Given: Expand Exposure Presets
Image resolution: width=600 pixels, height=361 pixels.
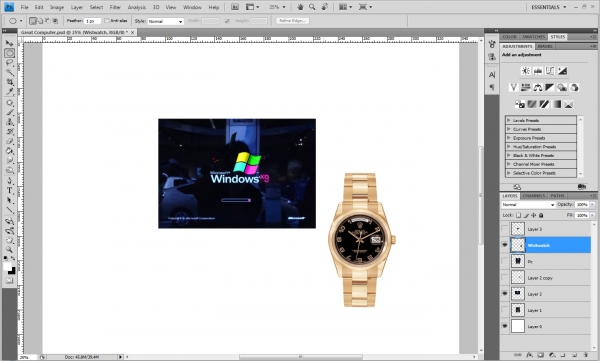Looking at the screenshot, I should pyautogui.click(x=509, y=138).
